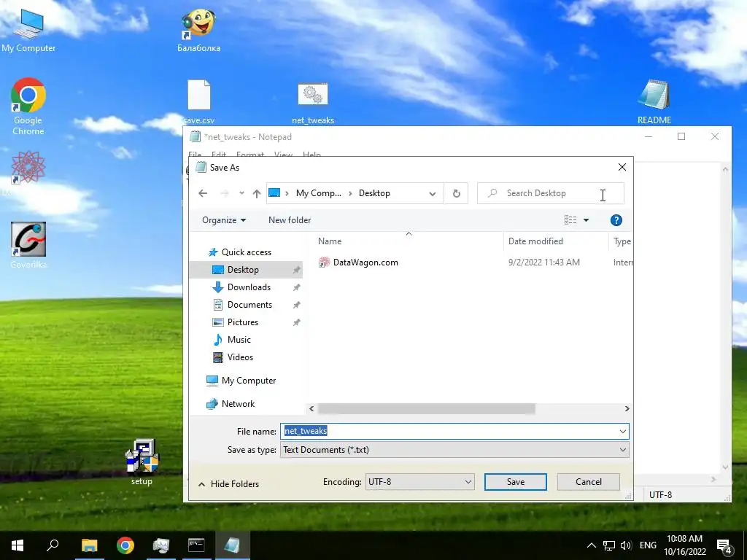747x560 pixels.
Task: Click the view layout icon
Action: [570, 220]
